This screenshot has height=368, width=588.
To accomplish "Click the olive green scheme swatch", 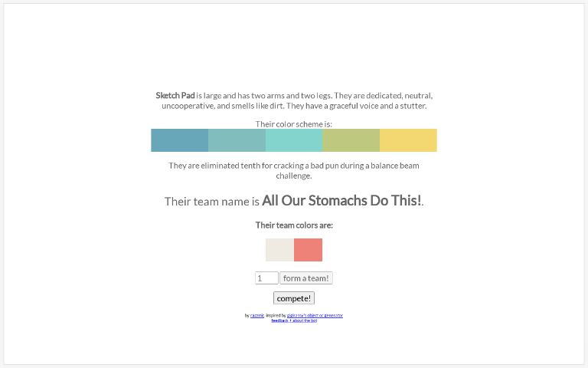I will [x=351, y=140].
